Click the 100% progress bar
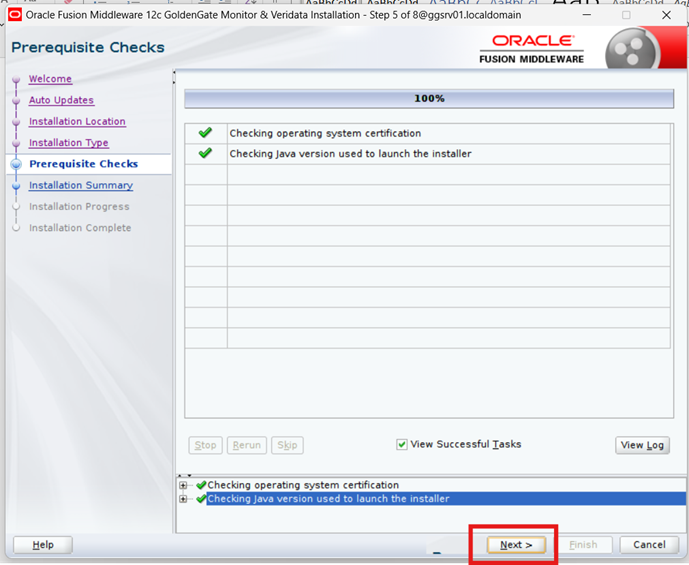 coord(428,99)
